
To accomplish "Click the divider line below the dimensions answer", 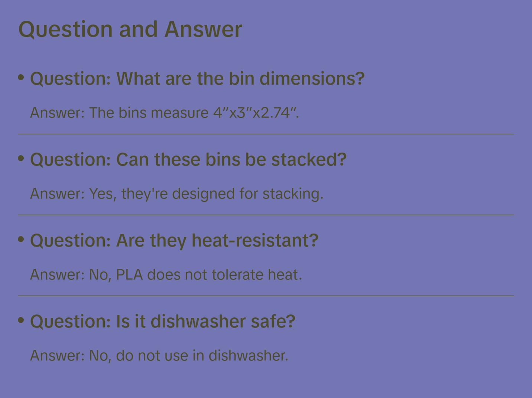I will pyautogui.click(x=266, y=134).
